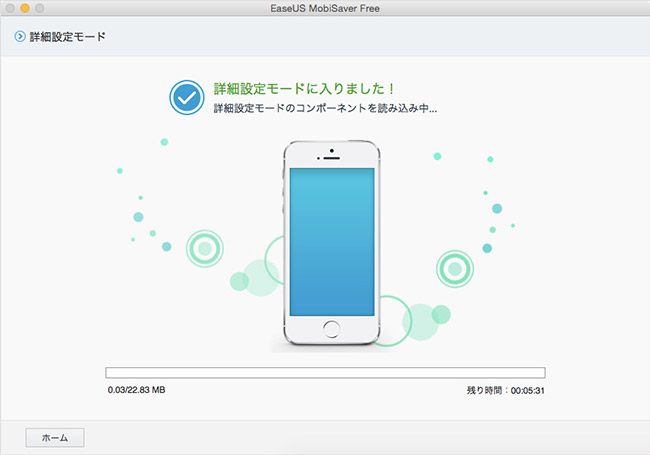
Task: Click the green 詳細設定モードに入りました！ heading
Action: tap(304, 89)
